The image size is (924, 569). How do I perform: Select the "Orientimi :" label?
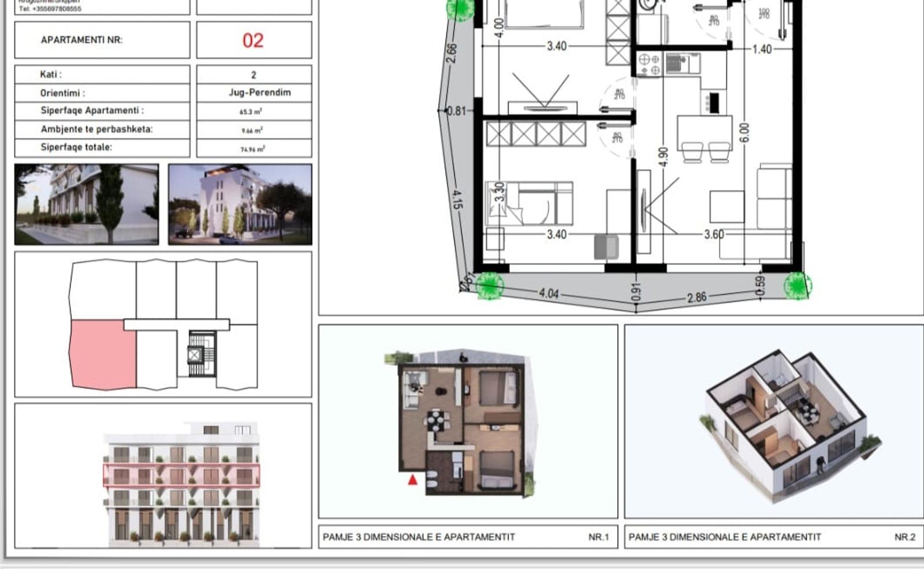tap(62, 93)
